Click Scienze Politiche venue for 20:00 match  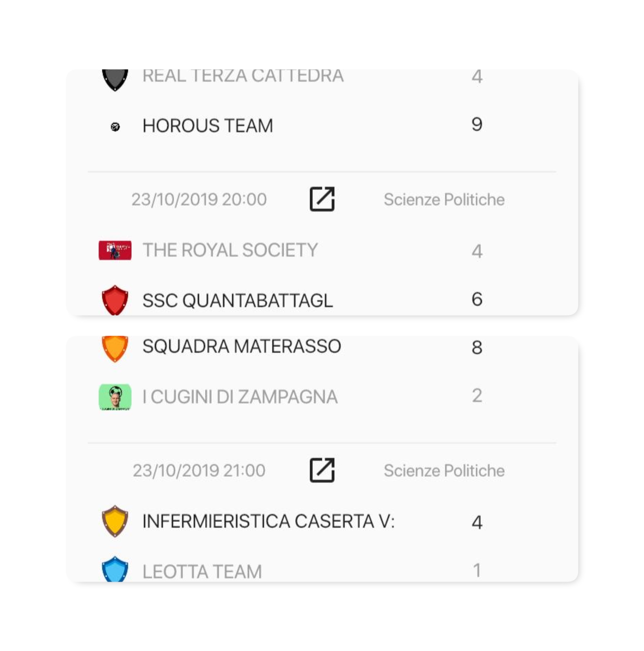coord(444,200)
